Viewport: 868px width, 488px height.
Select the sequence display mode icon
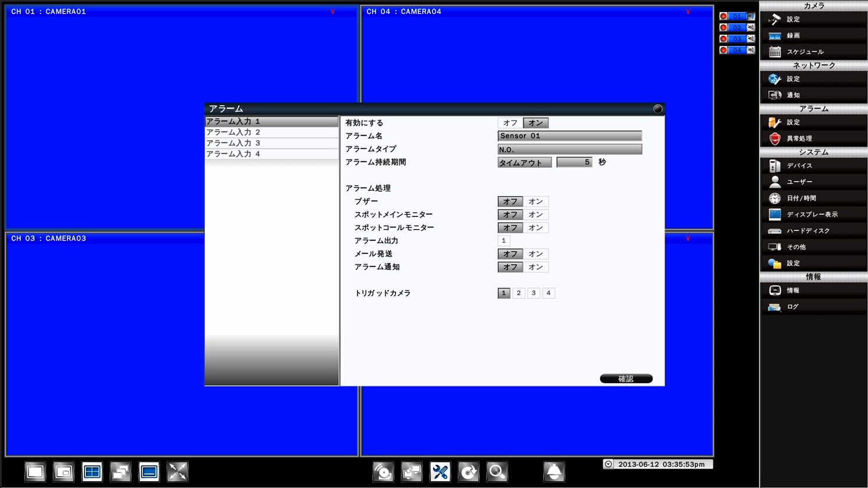pos(121,472)
